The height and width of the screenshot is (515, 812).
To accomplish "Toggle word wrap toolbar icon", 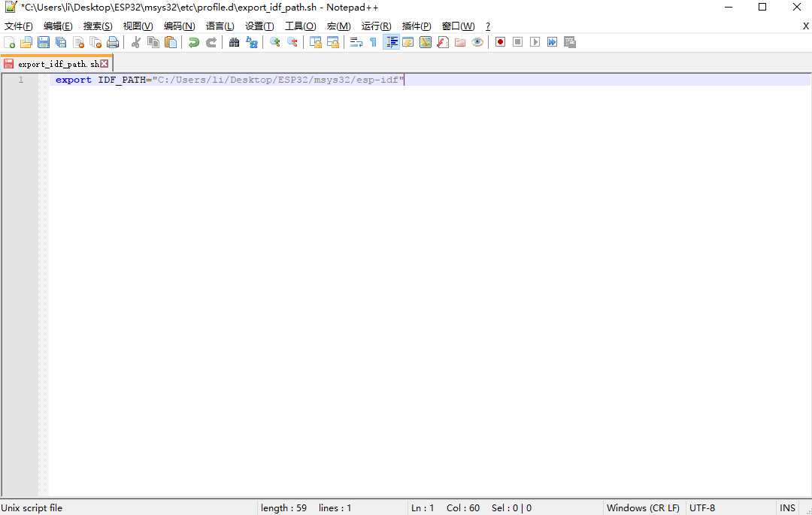I will pyautogui.click(x=356, y=42).
